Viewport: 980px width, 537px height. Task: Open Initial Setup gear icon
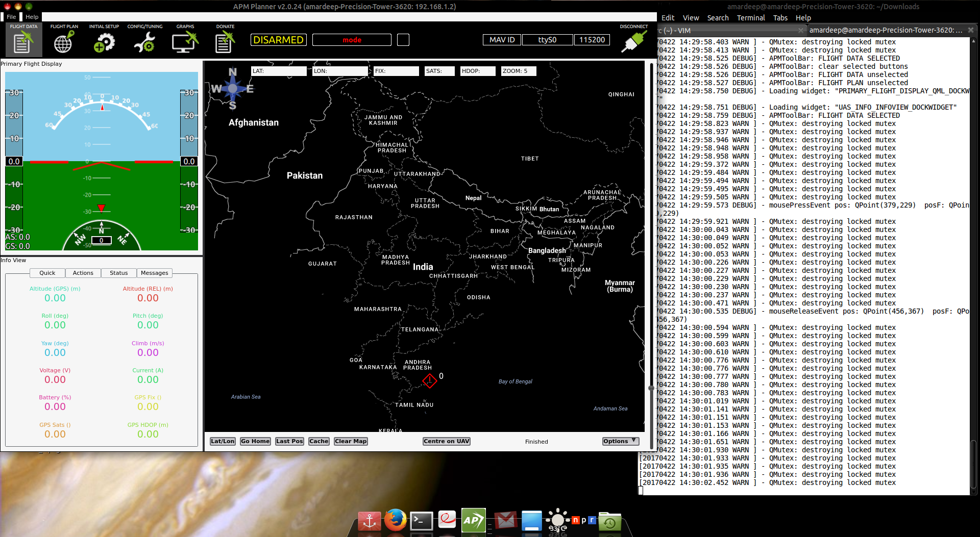104,42
